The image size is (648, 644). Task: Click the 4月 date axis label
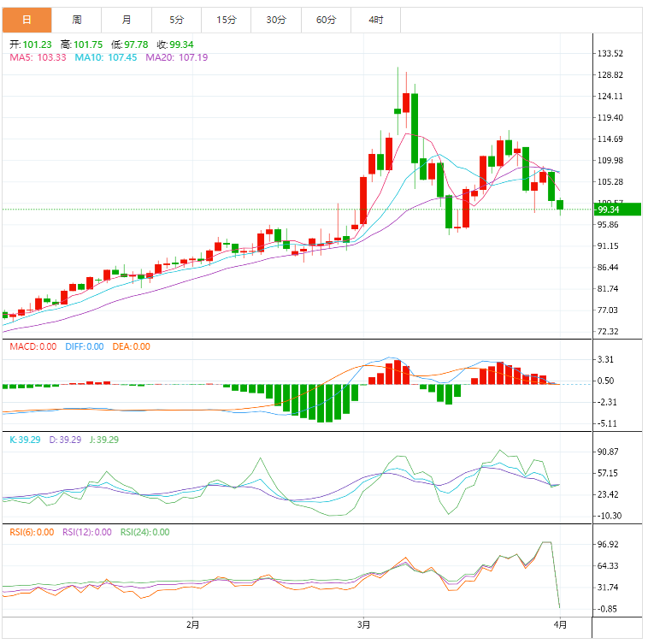(x=560, y=624)
